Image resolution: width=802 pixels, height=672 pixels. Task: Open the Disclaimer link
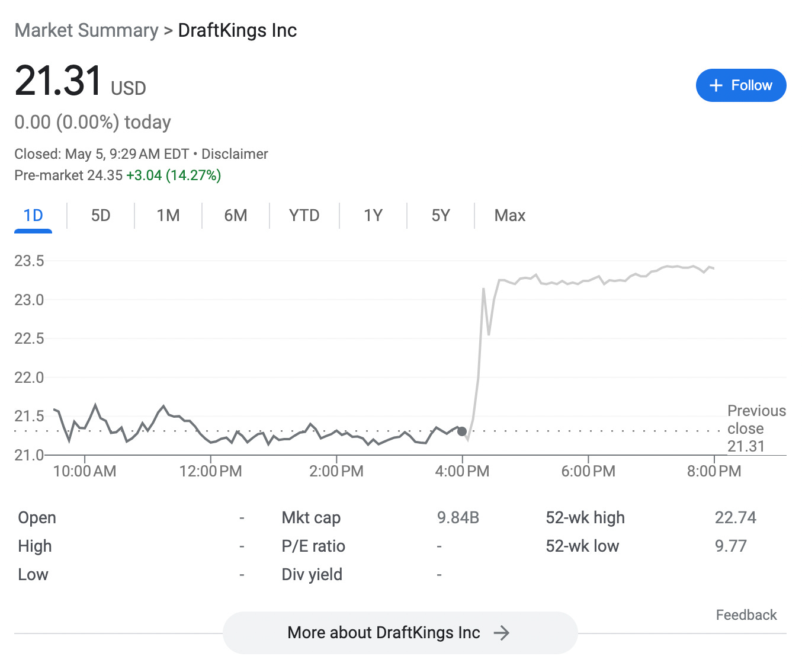(235, 154)
